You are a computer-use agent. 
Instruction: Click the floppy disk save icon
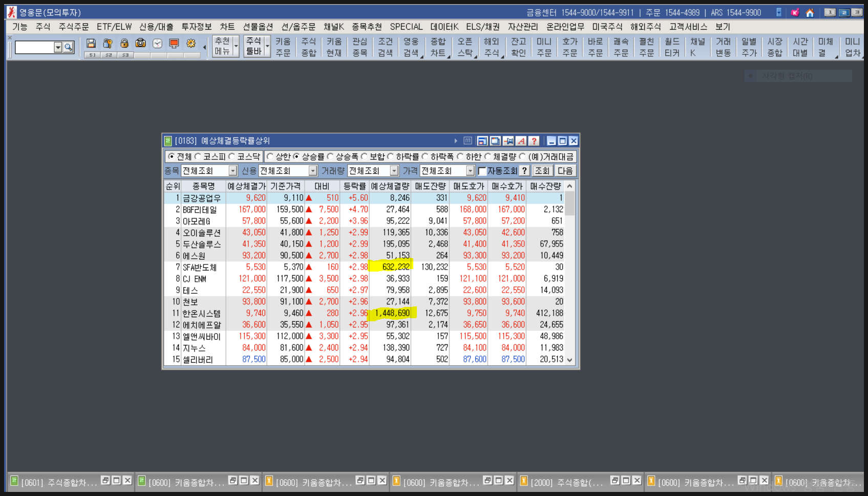(x=91, y=44)
